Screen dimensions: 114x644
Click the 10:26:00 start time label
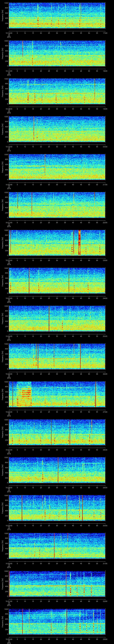pyautogui.click(x=9, y=412)
